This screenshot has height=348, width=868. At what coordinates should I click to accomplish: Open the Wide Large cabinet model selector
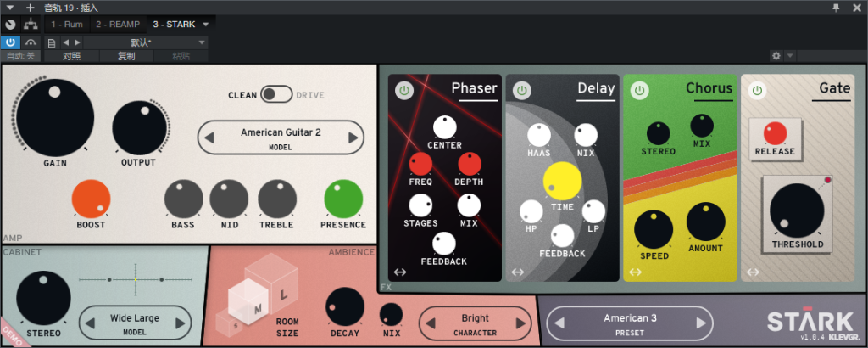point(135,323)
